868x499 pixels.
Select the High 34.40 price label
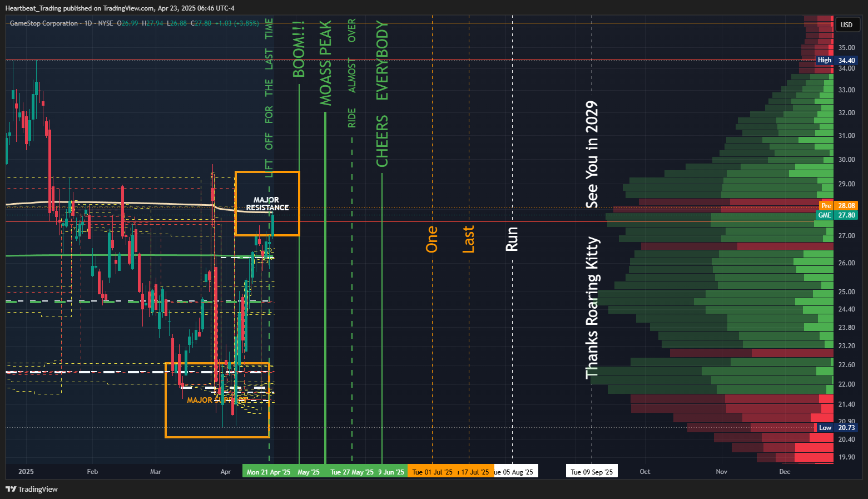pos(836,60)
